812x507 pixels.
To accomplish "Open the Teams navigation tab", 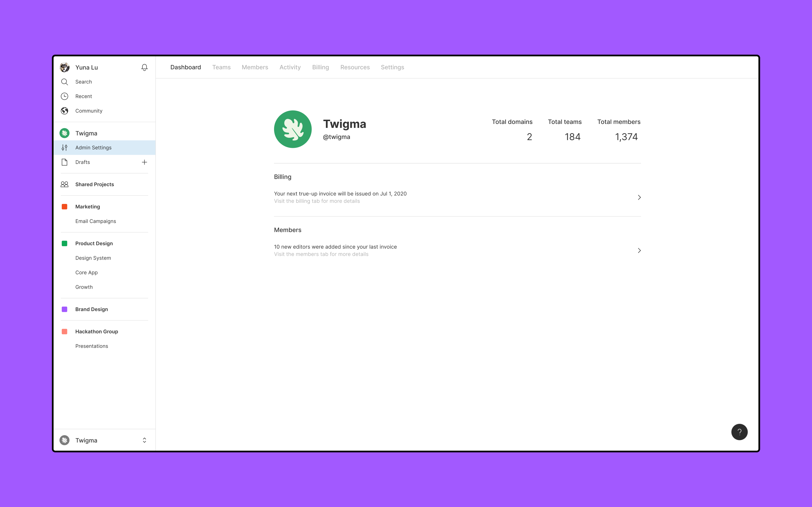I will (x=221, y=66).
